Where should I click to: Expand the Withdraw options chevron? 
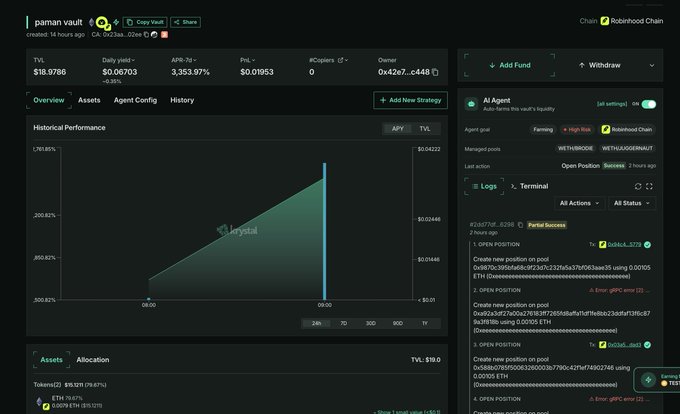click(x=652, y=65)
